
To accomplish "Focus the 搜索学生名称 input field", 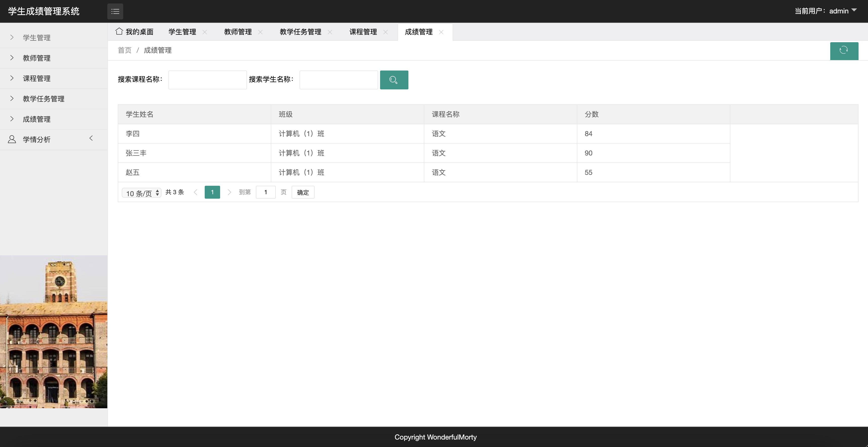I will click(338, 80).
